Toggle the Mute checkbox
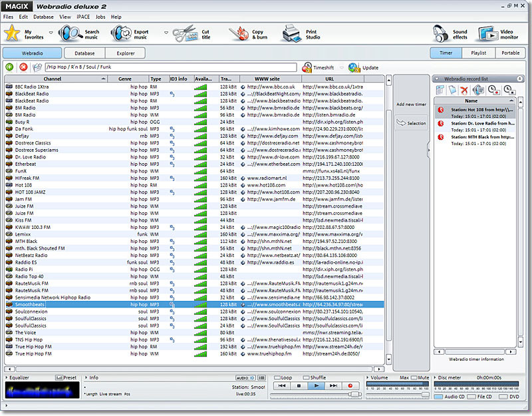Image resolution: width=532 pixels, height=416 pixels. (x=414, y=377)
